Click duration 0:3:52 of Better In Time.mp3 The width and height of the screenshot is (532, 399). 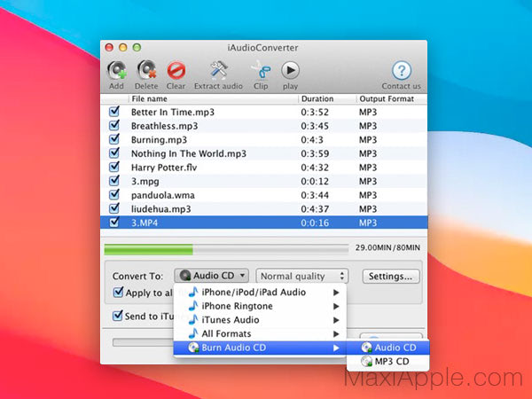point(315,112)
